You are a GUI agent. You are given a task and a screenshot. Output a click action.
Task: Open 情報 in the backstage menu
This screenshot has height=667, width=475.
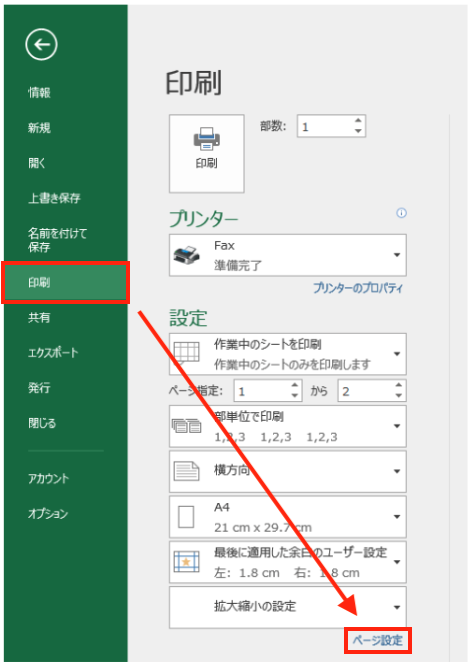pyautogui.click(x=39, y=92)
